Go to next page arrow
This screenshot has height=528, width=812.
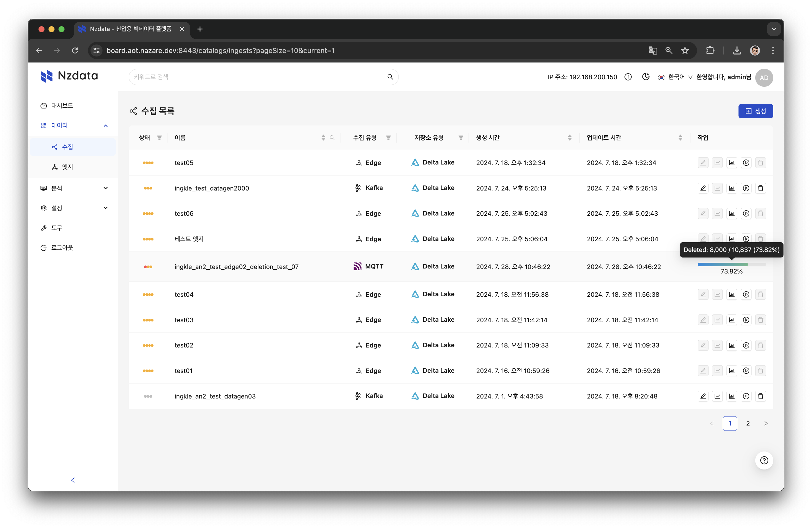coord(765,423)
